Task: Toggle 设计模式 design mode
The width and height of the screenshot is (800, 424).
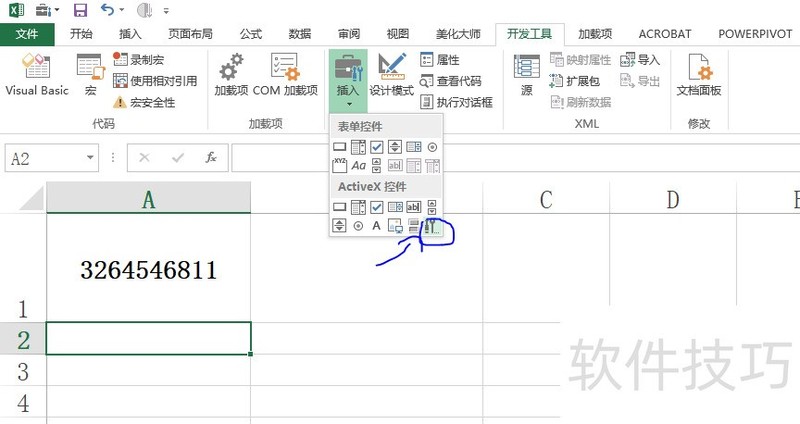Action: click(391, 75)
